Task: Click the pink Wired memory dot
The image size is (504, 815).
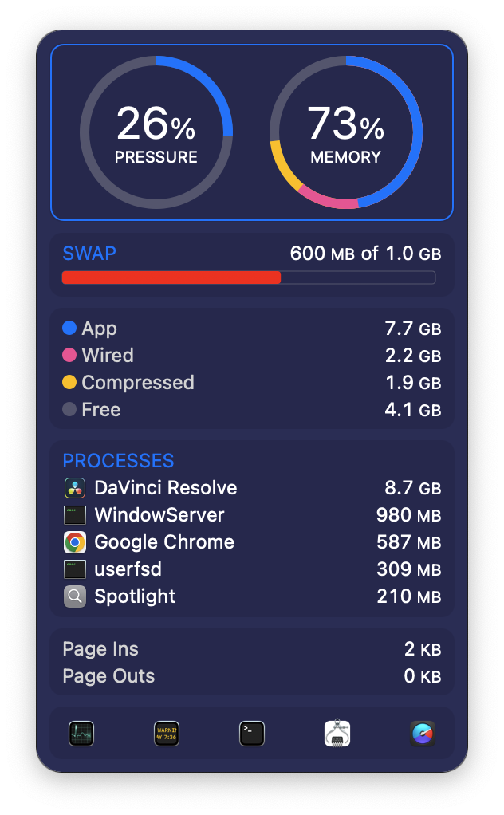Action: click(69, 355)
